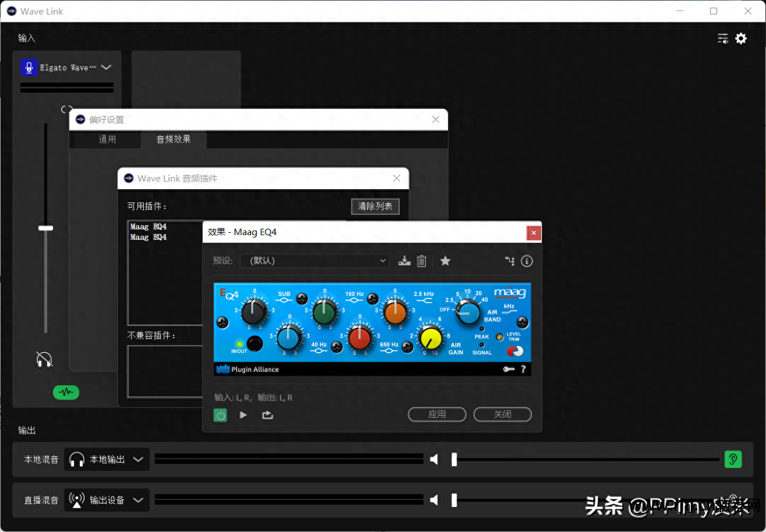Click the 关闭 button

pyautogui.click(x=502, y=414)
